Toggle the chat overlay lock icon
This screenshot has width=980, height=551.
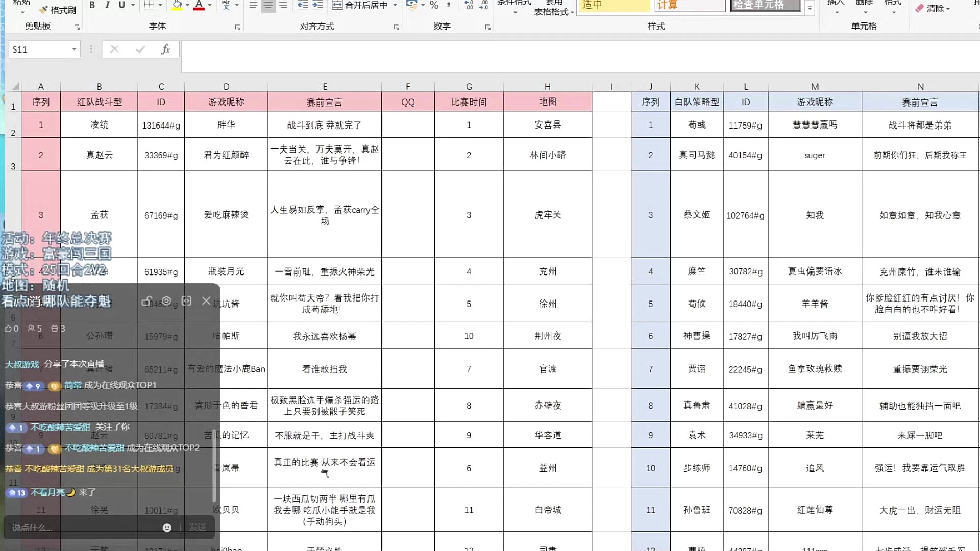[x=147, y=301]
